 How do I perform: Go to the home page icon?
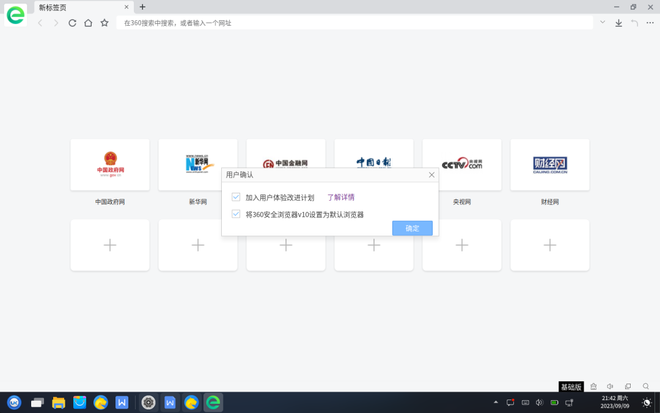click(x=88, y=23)
